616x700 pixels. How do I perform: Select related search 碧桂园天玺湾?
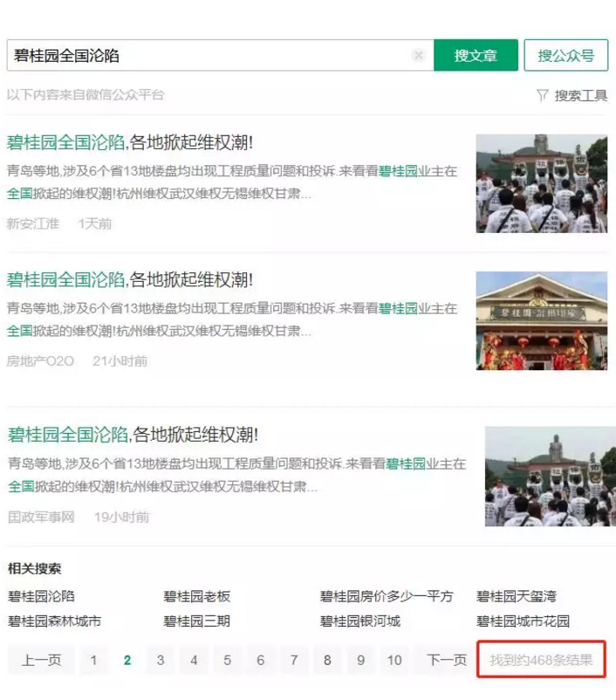(517, 597)
